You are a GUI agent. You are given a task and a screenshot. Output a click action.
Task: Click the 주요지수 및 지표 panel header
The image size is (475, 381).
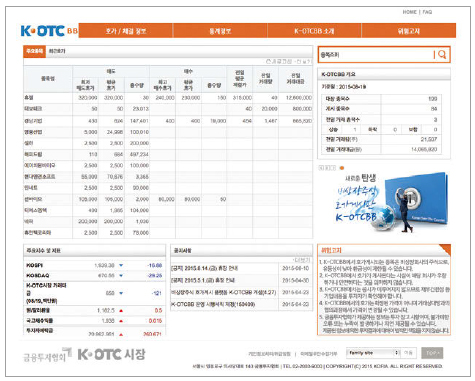coord(94,250)
